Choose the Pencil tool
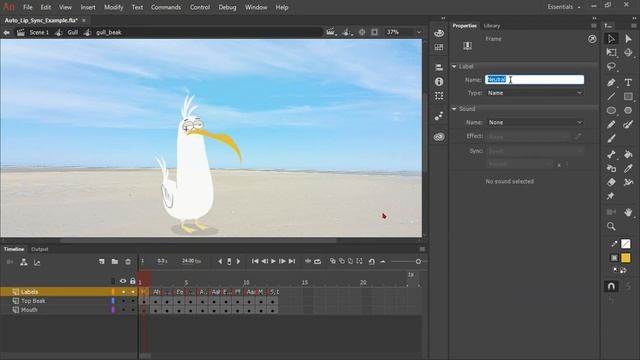The width and height of the screenshot is (640, 360). [x=611, y=124]
